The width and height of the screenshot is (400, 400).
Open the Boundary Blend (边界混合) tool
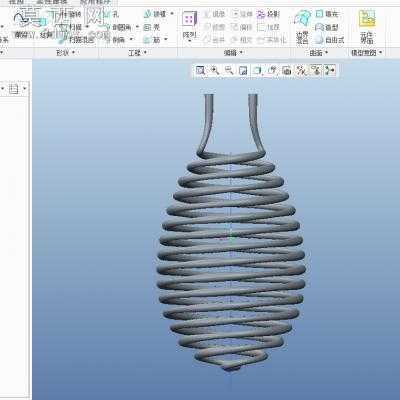[303, 27]
